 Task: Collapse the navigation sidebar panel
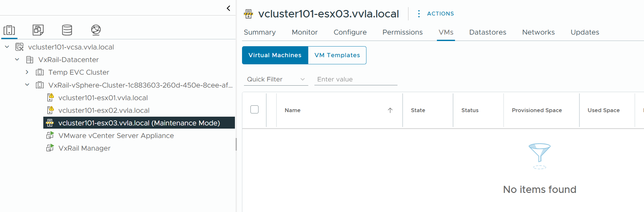[x=228, y=8]
